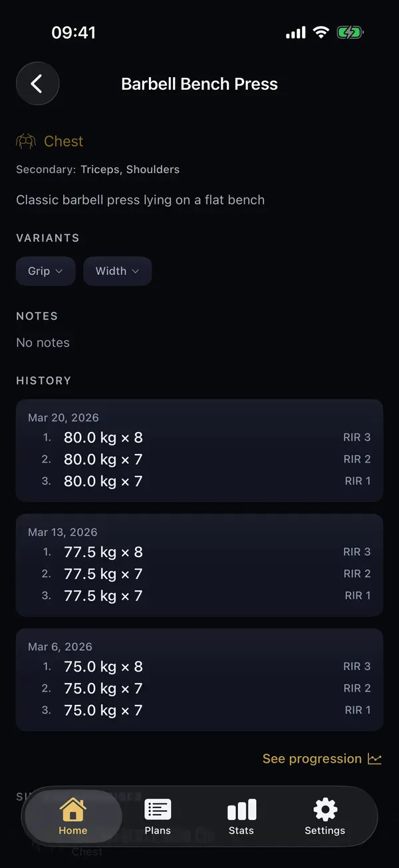Open the Width variant dropdown
Screen dimensions: 399x868
coord(118,271)
